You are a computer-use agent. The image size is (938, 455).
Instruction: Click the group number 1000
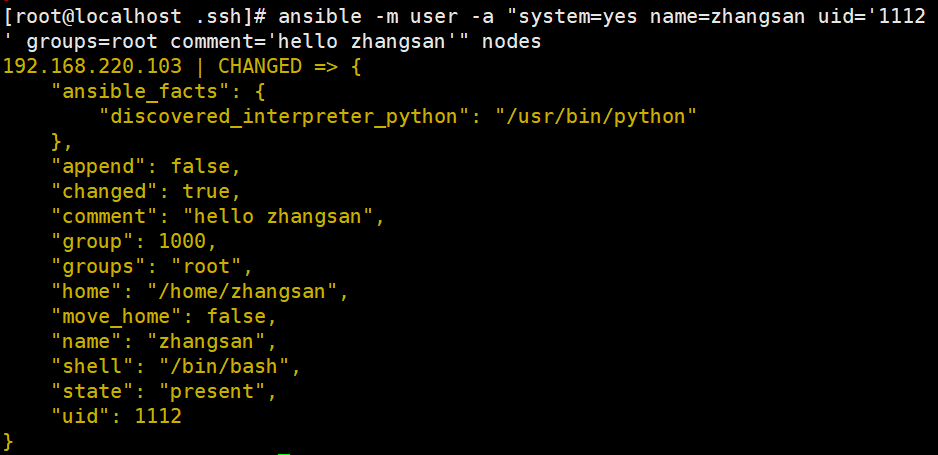182,241
